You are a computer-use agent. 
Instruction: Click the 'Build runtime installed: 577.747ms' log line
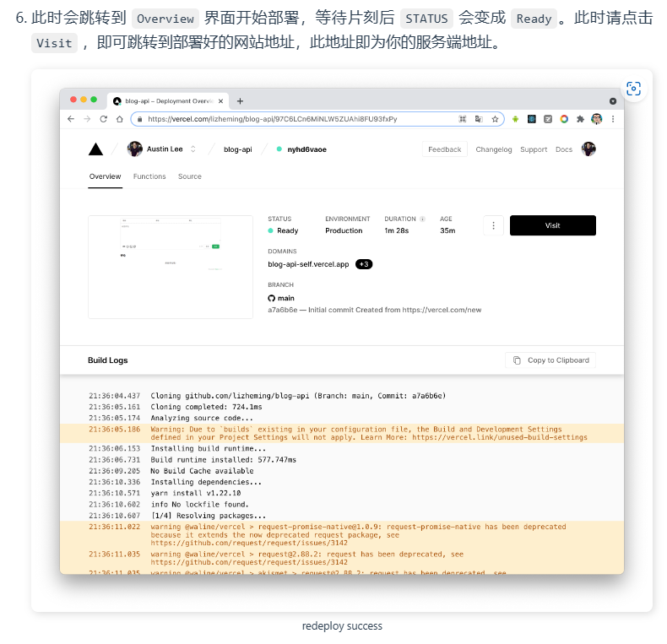[x=224, y=460]
